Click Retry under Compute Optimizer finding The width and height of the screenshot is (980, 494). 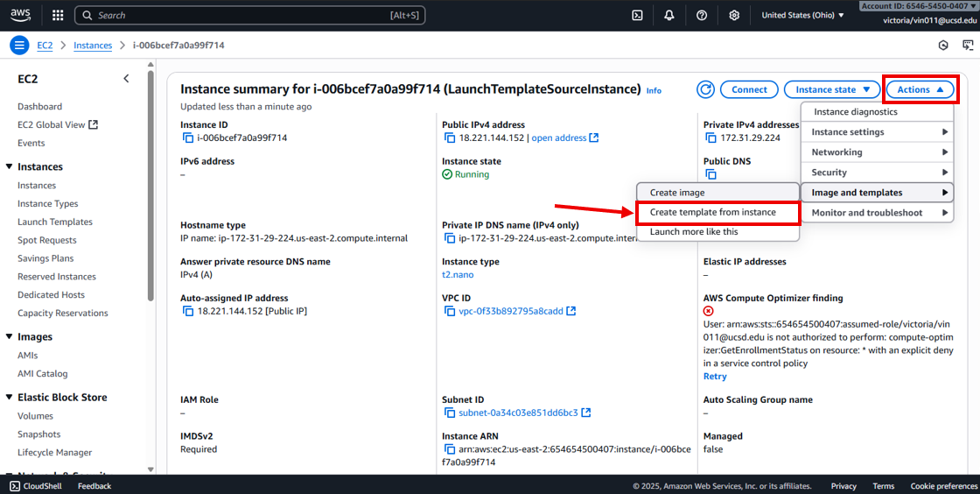715,377
